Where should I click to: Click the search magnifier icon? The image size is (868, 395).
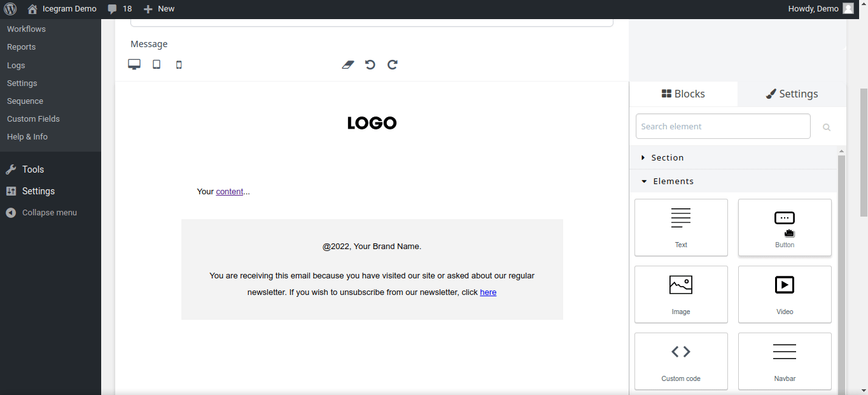tap(827, 127)
